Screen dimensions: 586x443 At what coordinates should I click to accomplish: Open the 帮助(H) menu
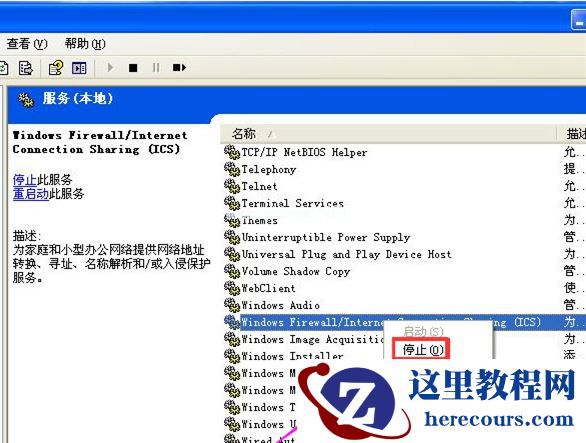point(85,44)
